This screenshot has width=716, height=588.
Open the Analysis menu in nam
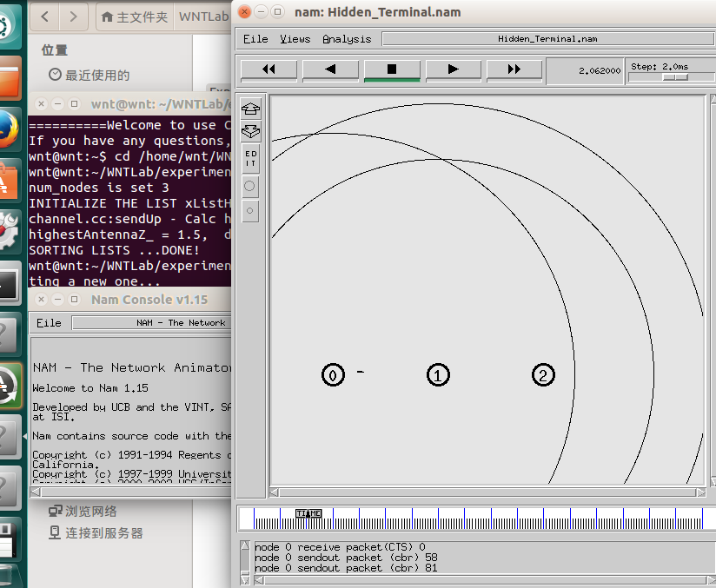coord(347,39)
